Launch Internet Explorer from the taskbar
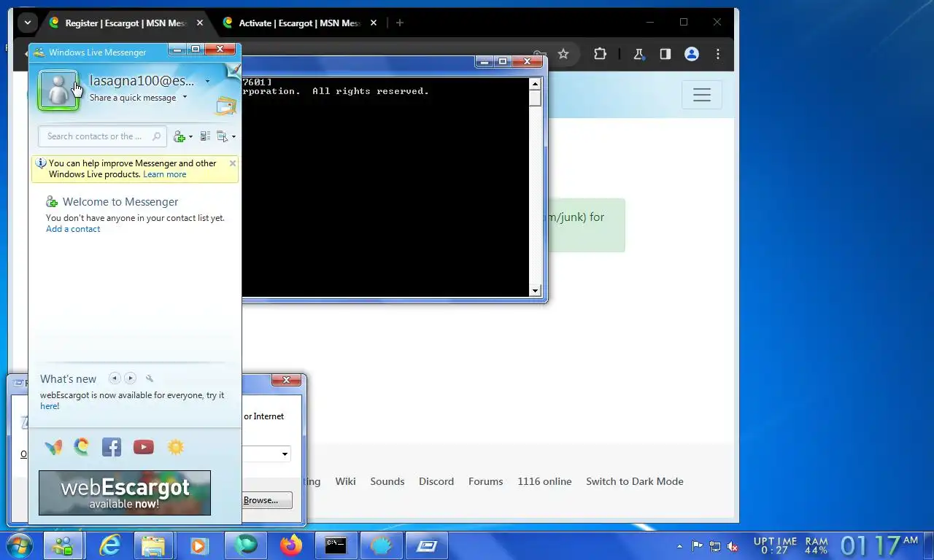This screenshot has height=560, width=934. [109, 545]
